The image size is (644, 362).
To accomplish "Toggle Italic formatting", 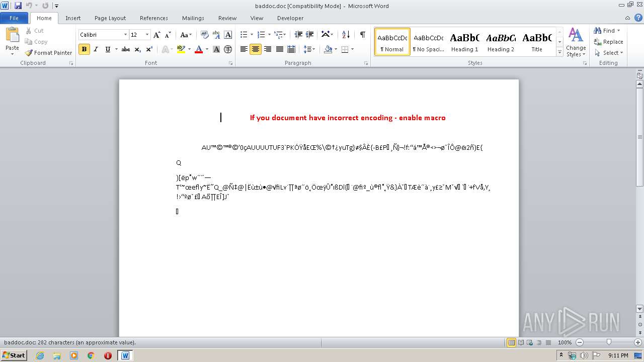I will 96,49.
